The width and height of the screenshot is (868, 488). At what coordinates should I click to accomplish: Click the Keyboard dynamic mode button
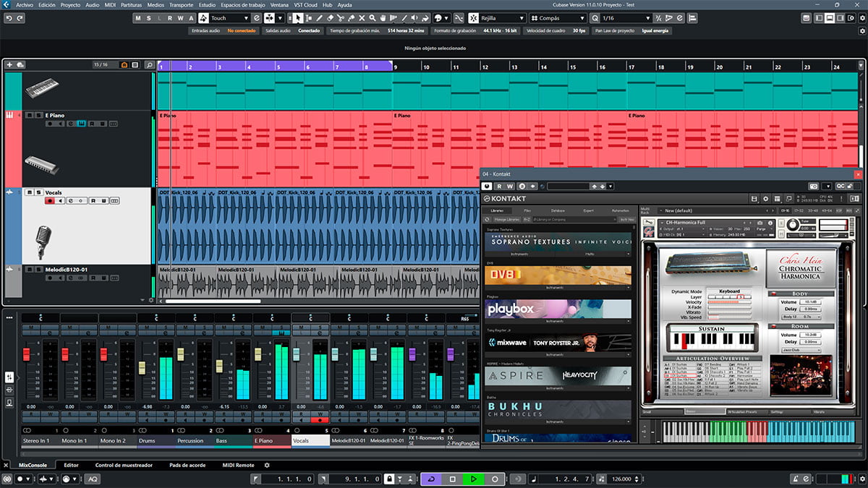point(729,291)
